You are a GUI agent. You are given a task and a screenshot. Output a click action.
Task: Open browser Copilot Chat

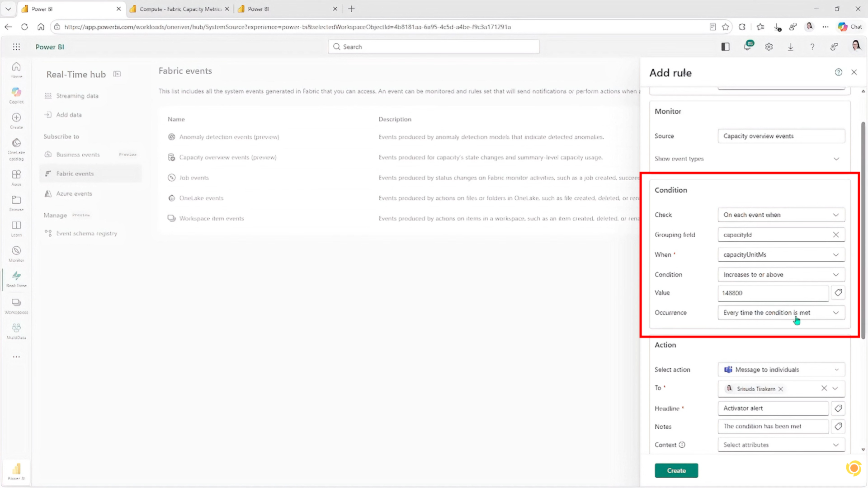[850, 27]
